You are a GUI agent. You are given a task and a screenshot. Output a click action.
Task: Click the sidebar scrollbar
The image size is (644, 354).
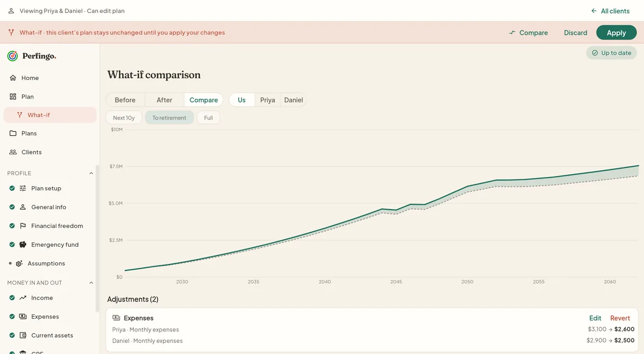pyautogui.click(x=97, y=239)
